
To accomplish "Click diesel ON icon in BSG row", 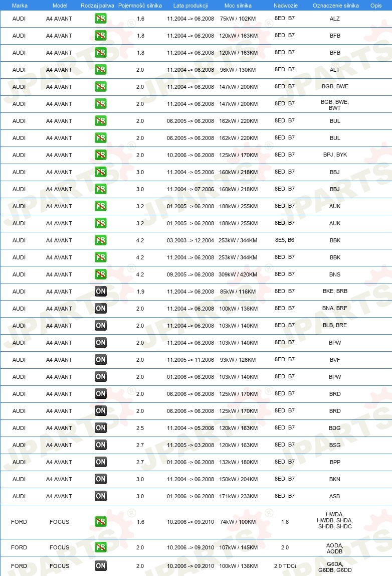I will pyautogui.click(x=101, y=445).
